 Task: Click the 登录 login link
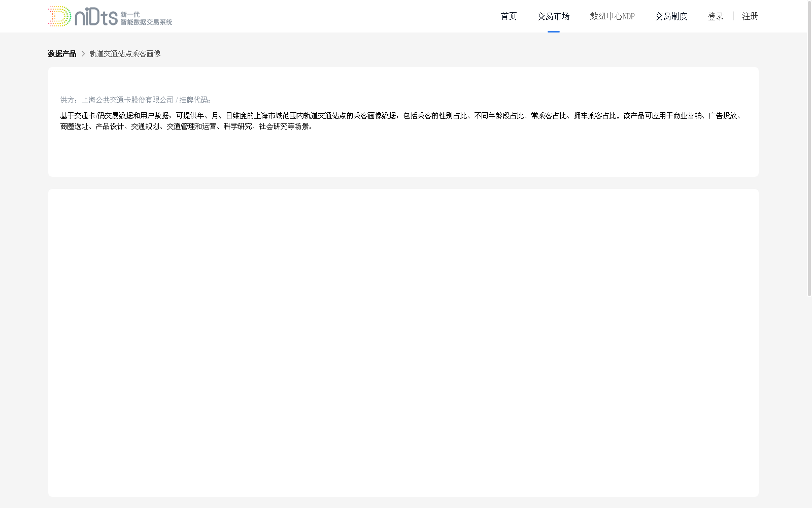[x=716, y=16]
